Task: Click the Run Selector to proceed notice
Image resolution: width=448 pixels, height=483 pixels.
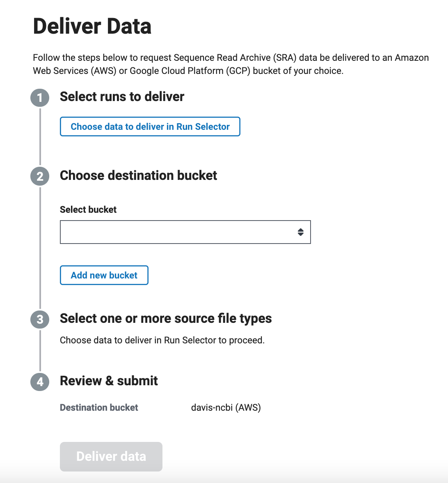Action: 162,340
